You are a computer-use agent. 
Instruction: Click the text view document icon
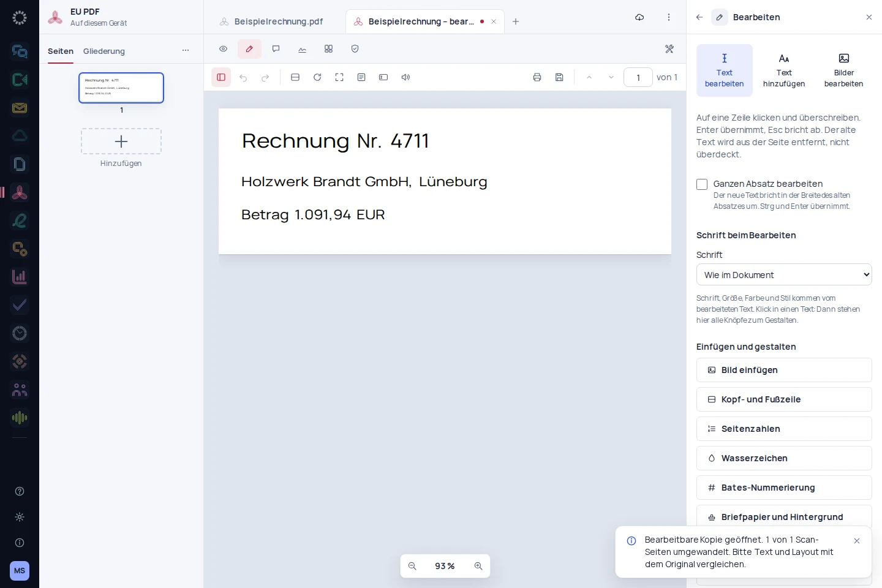click(361, 77)
